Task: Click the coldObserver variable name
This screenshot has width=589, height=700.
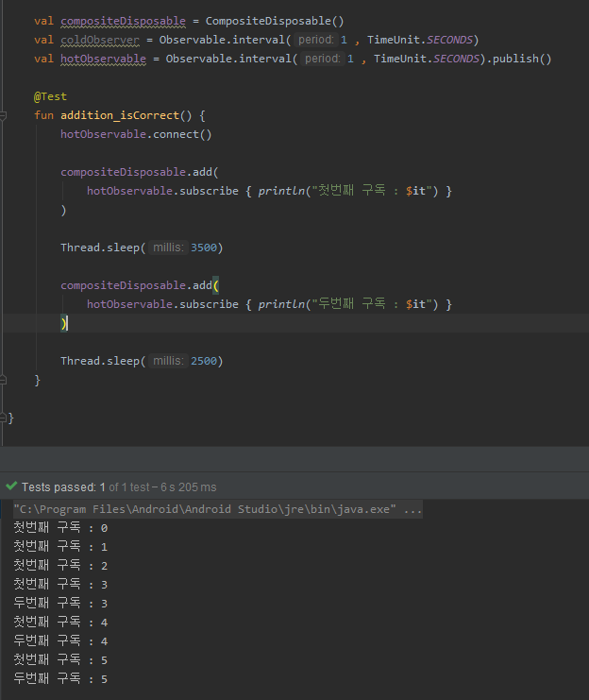Action: click(x=100, y=41)
